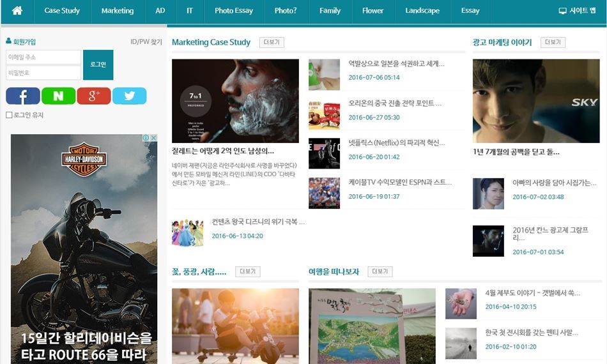Focus the 이메일 주소 email field
Viewport: 607px width, 364px height.
click(43, 57)
